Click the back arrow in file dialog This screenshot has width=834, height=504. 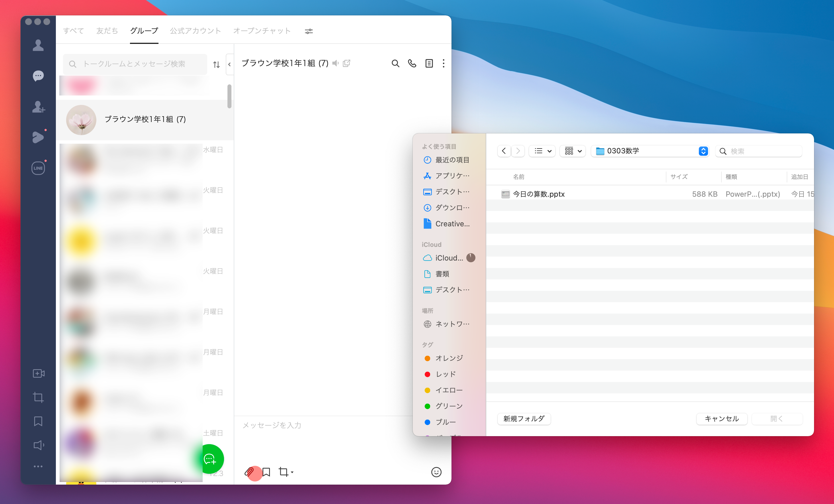tap(504, 151)
